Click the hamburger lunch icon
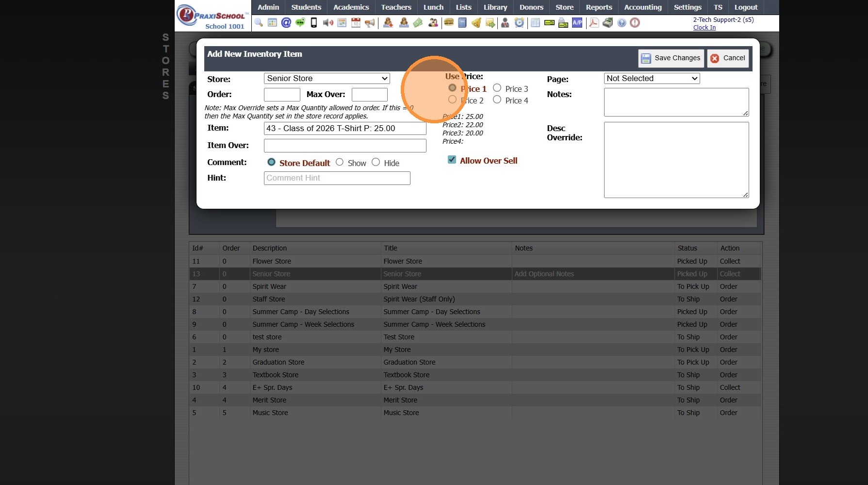868x485 pixels. 449,23
